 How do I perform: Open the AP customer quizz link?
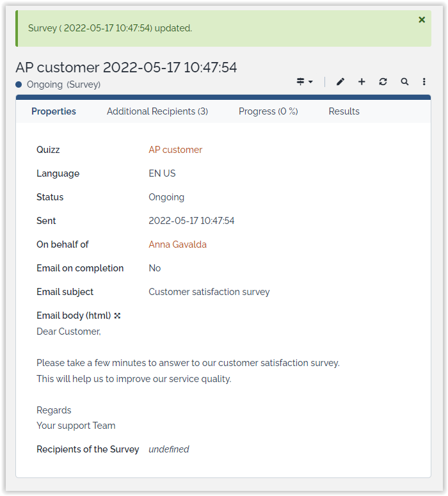click(175, 150)
